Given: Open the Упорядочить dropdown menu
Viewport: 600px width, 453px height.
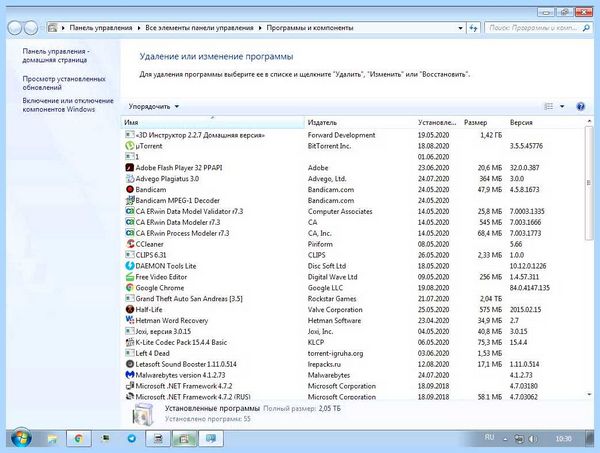Looking at the screenshot, I should [153, 106].
